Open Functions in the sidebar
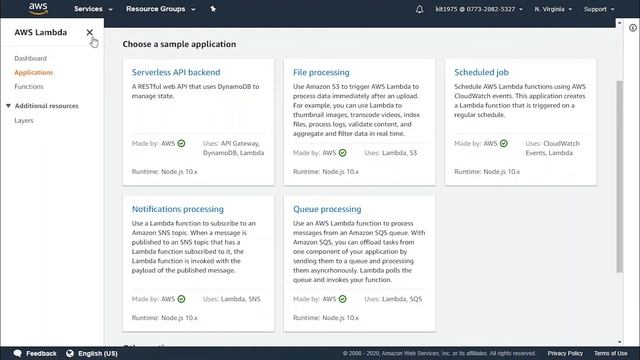Screen dimensions: 640x360 tap(29, 87)
